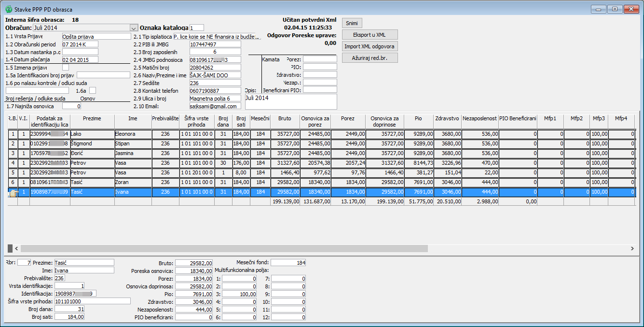Focus the Oznaka kataloga field
Viewport: 644px width, 327px height.
coord(197,28)
